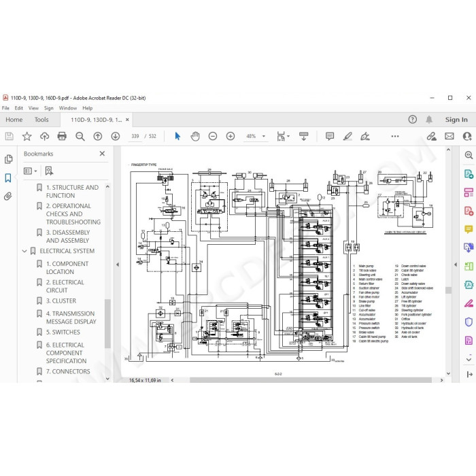Switch to the Tools tab
The image size is (476, 476).
coord(41,120)
